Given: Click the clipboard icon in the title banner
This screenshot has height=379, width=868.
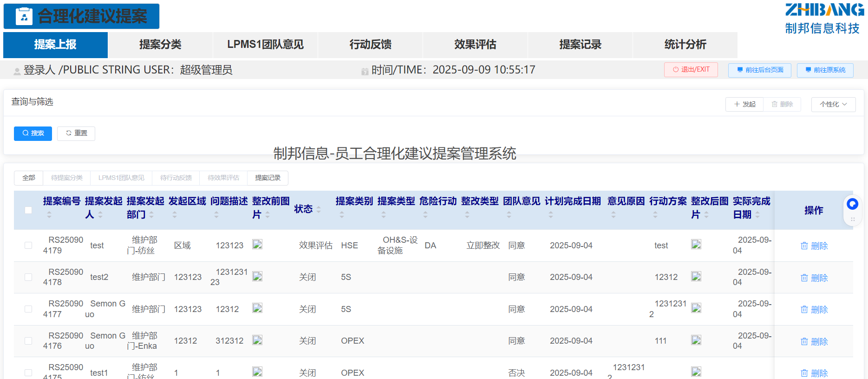Looking at the screenshot, I should tap(24, 17).
